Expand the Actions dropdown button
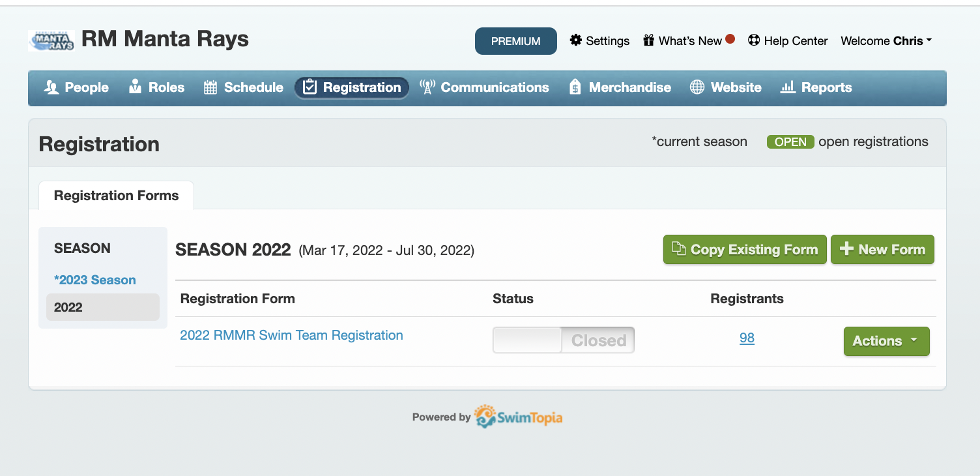 tap(886, 341)
